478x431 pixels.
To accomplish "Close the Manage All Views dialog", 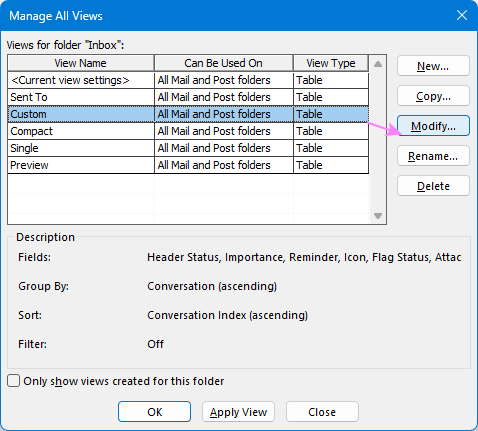I will 462,15.
